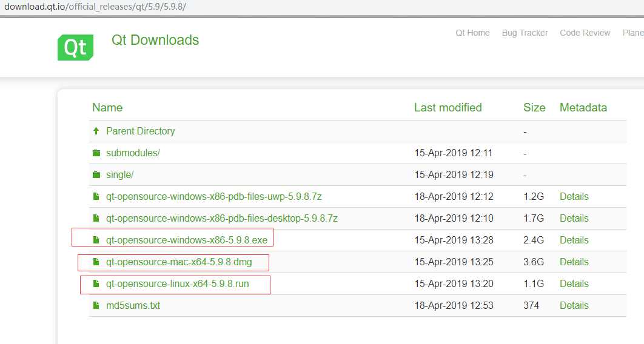Image resolution: width=644 pixels, height=344 pixels.
Task: Download qt-opensource-linux-x64-5.9.8.run
Action: pos(178,283)
